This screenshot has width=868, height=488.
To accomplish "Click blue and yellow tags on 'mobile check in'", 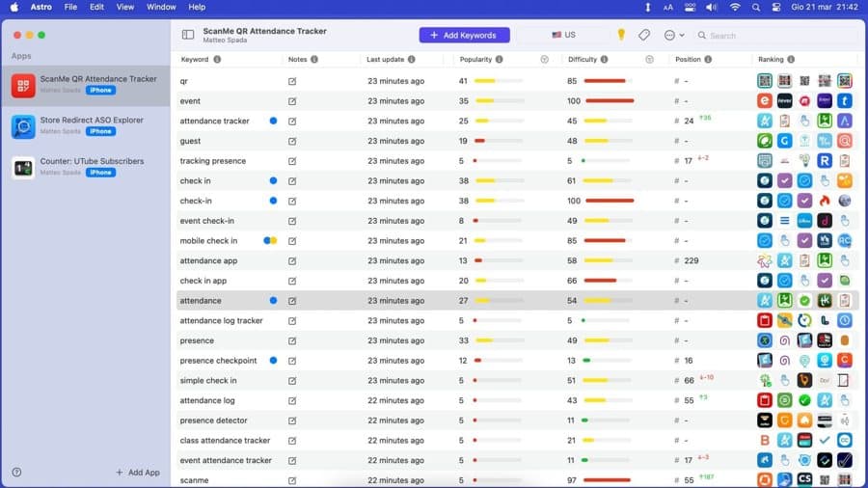I will tap(270, 240).
